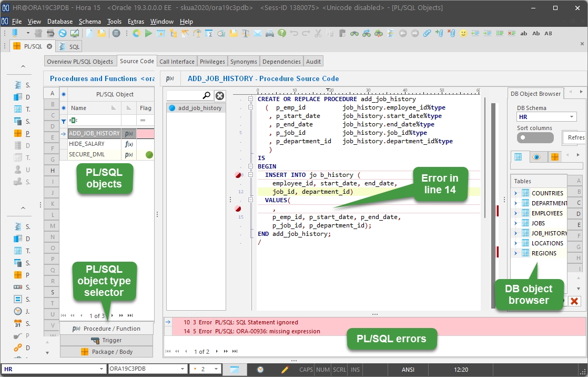Toggle breakpoint marker on INSERT INTO line

238,175
